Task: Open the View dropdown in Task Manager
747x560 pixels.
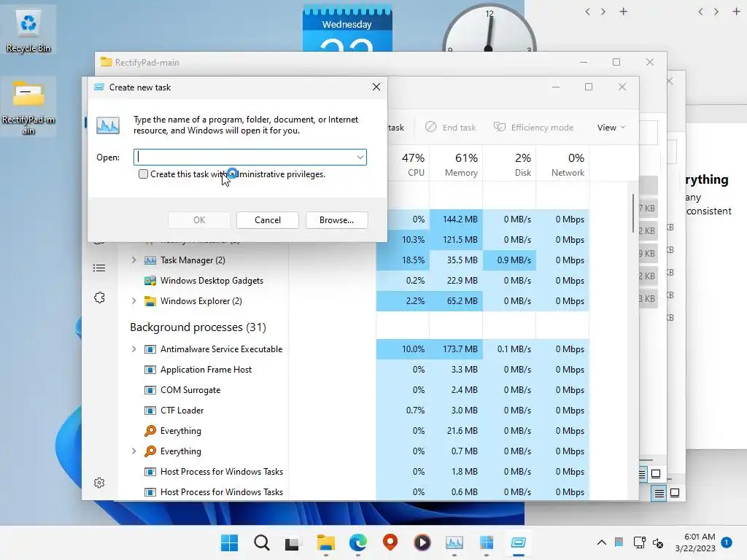Action: pyautogui.click(x=611, y=127)
